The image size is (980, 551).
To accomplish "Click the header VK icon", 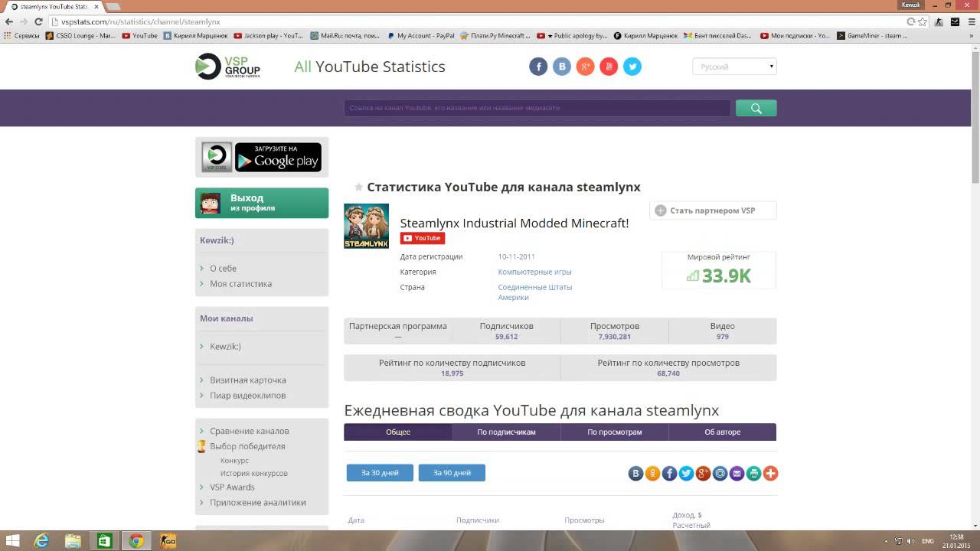I will [x=562, y=67].
